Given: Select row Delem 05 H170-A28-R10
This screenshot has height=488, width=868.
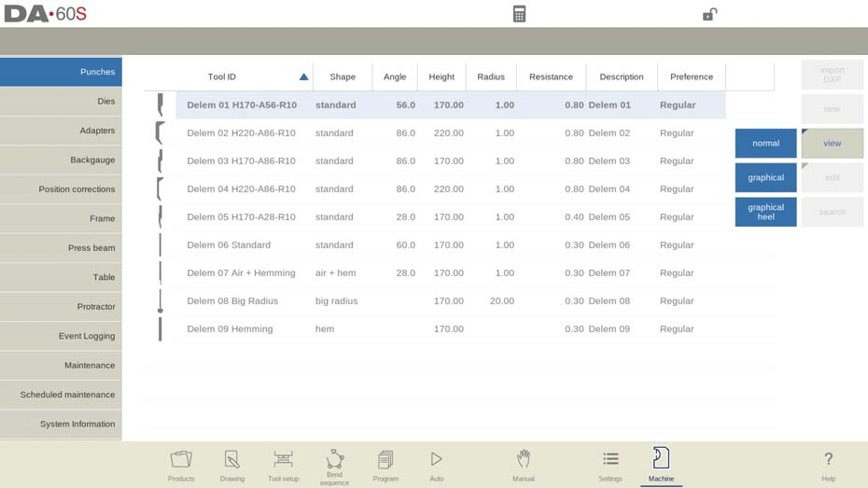Looking at the screenshot, I should tap(451, 216).
